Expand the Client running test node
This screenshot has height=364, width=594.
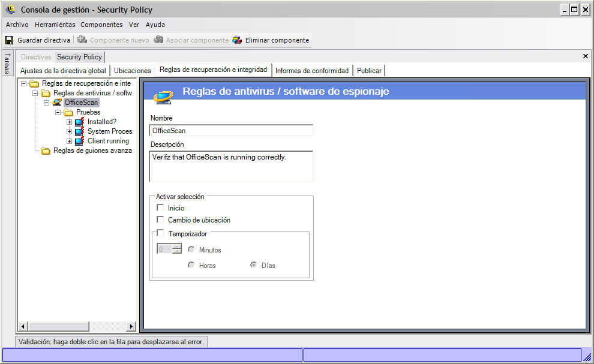coord(70,141)
